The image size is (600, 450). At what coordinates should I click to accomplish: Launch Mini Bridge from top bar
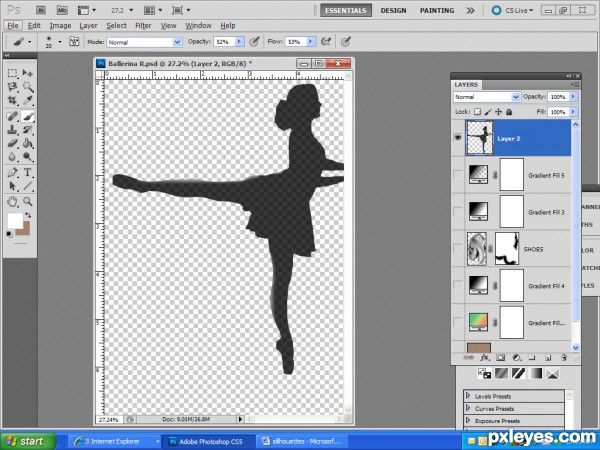tap(62, 10)
